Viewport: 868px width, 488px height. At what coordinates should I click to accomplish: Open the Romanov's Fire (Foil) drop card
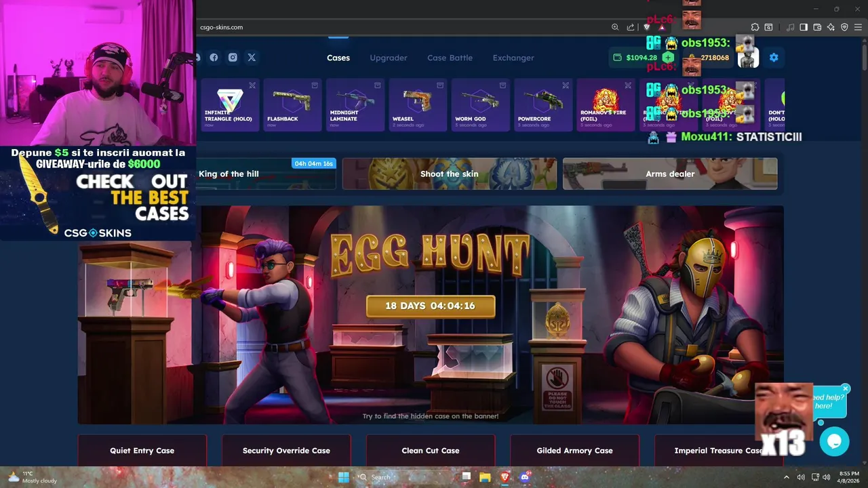pos(606,104)
